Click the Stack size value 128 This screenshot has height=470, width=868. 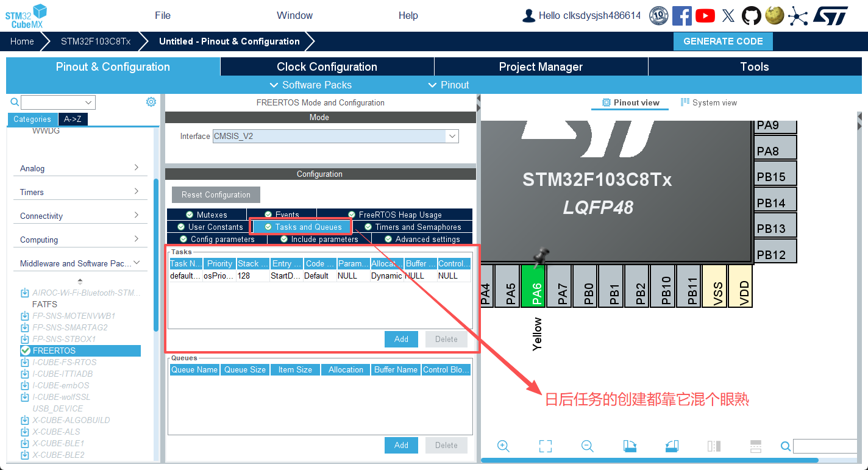pyautogui.click(x=254, y=276)
